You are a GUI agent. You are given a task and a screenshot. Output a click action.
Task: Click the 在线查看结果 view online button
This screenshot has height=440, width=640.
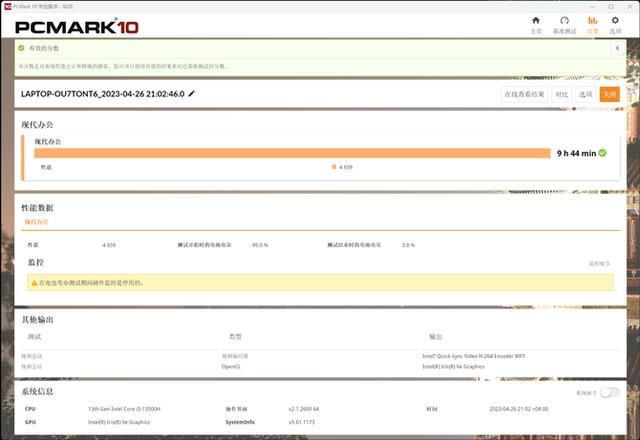click(x=524, y=94)
